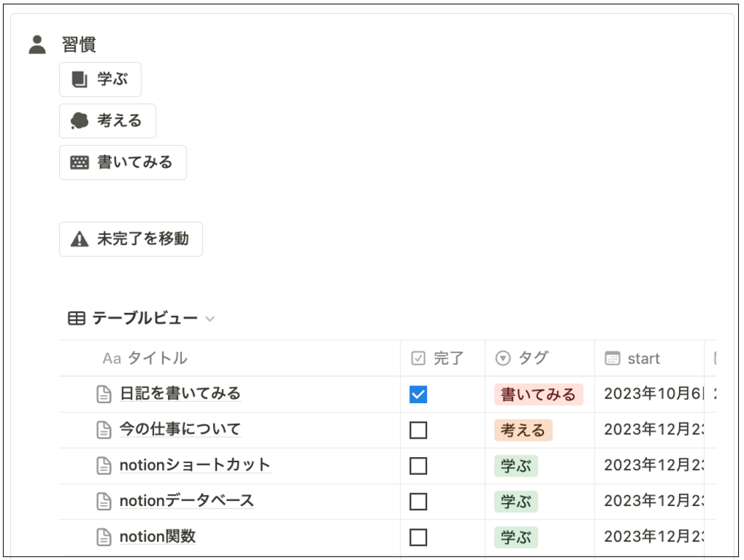Viewport: 744px width, 560px height.
Task: Click the table icon beside テーブルビュー
Action: pyautogui.click(x=76, y=319)
